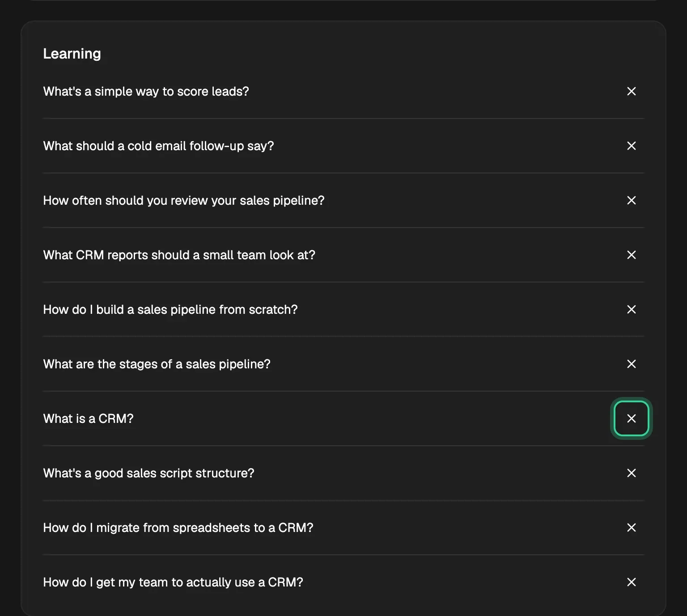This screenshot has height=616, width=687.
Task: Delete the good sales script structure question
Action: pyautogui.click(x=632, y=473)
